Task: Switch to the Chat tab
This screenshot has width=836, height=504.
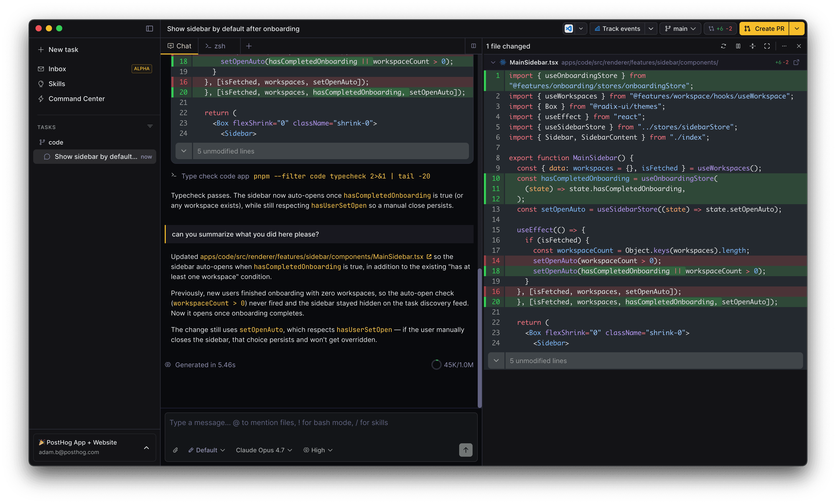Action: click(x=179, y=46)
